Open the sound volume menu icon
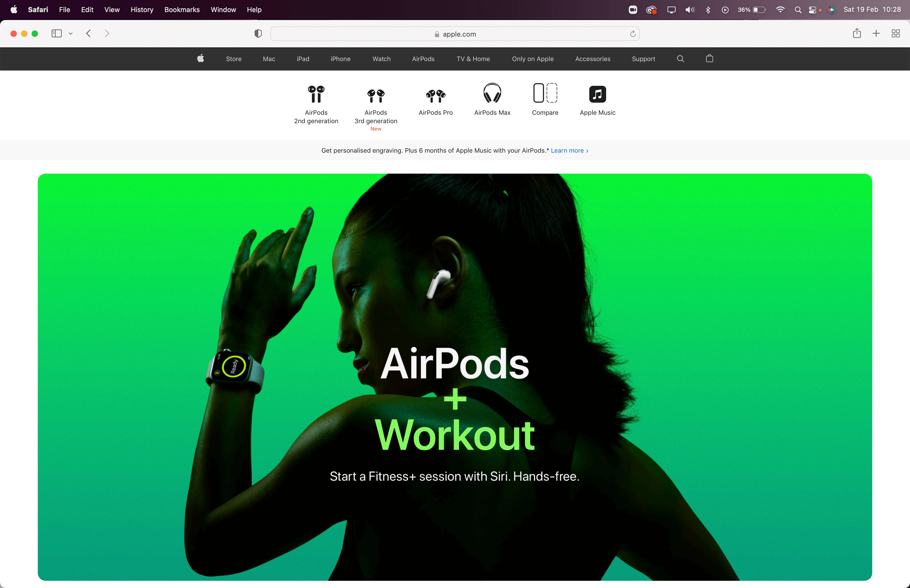Viewport: 910px width, 588px height. 690,10
